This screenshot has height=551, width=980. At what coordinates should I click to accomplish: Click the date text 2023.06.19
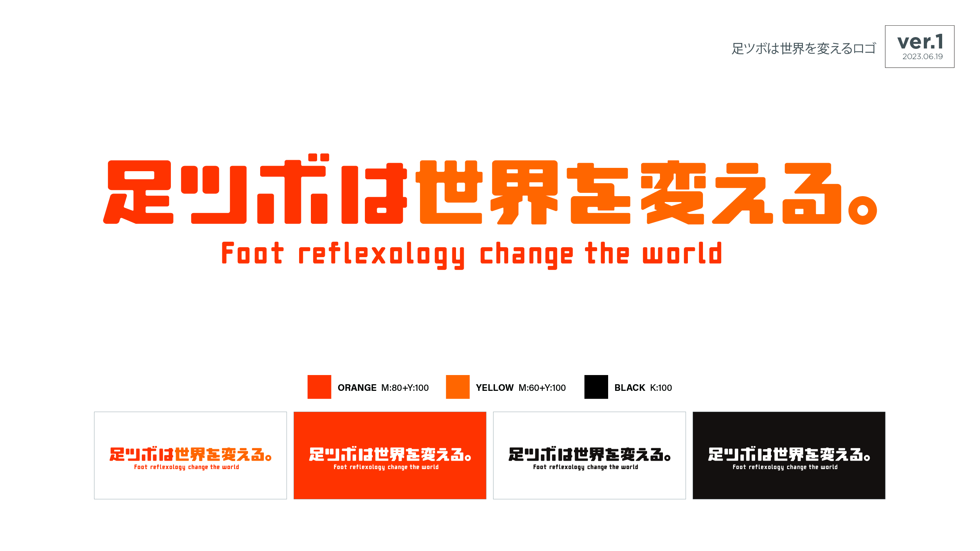coord(923,57)
